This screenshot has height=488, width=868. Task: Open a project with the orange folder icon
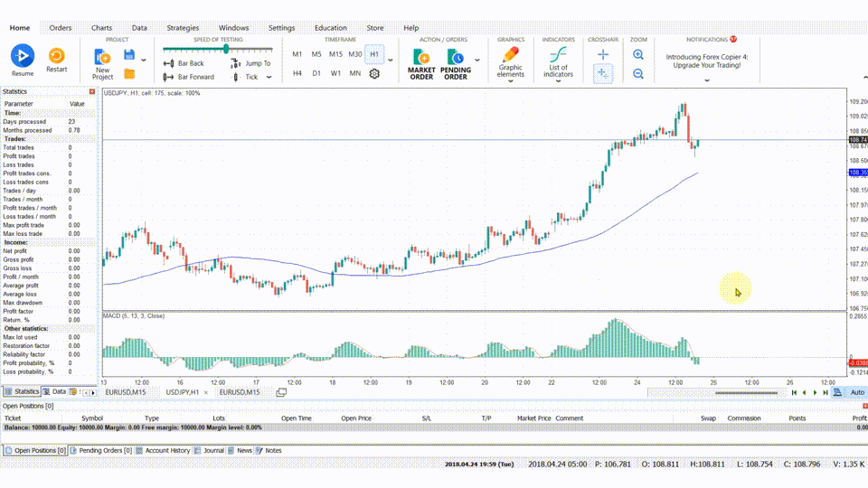(129, 74)
